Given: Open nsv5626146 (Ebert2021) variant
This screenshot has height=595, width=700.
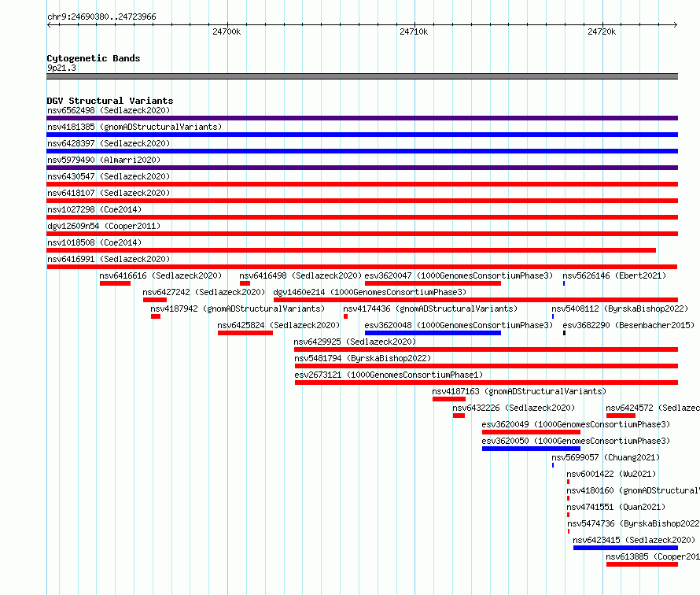Looking at the screenshot, I should coord(613,275).
